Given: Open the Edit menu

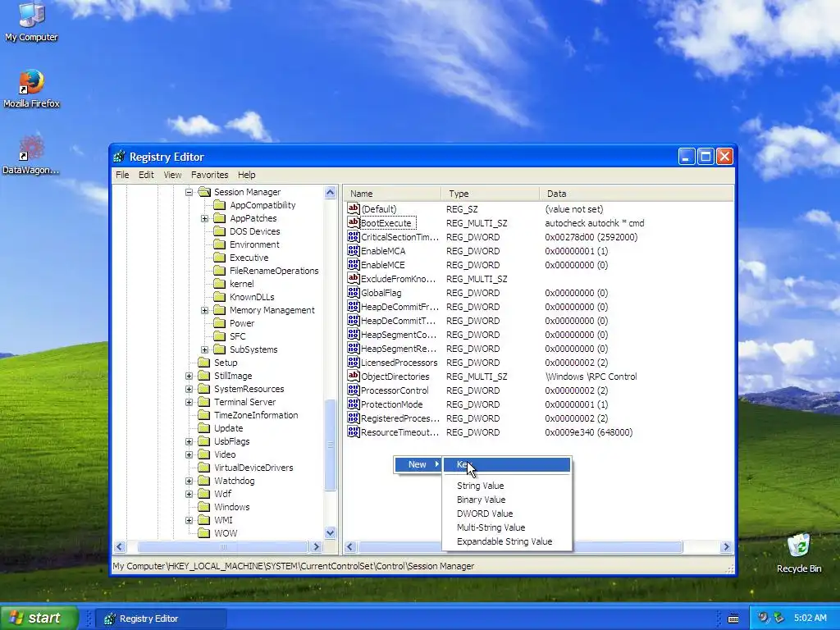Looking at the screenshot, I should (x=146, y=175).
